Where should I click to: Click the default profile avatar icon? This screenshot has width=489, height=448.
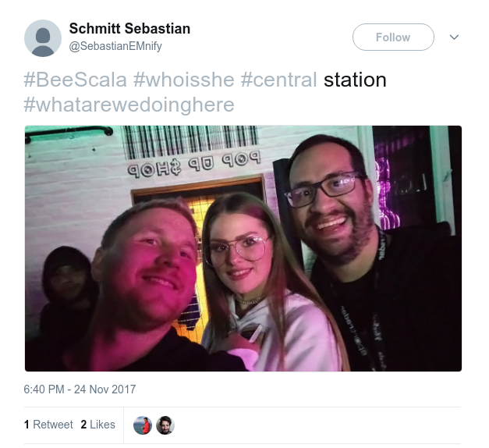click(43, 38)
